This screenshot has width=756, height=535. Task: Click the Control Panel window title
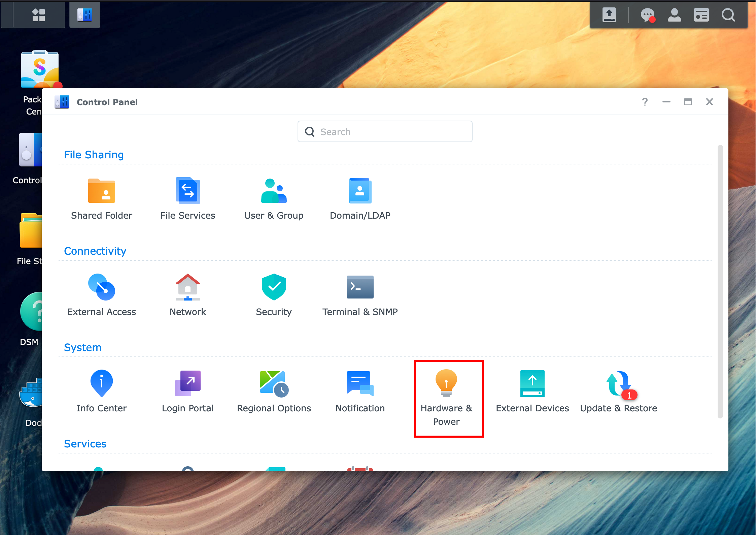pyautogui.click(x=107, y=102)
